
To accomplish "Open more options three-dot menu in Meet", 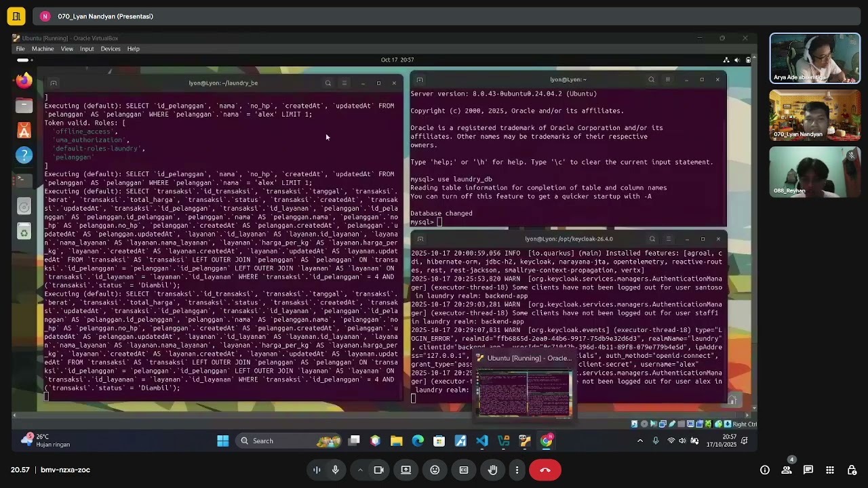I will pos(517,470).
